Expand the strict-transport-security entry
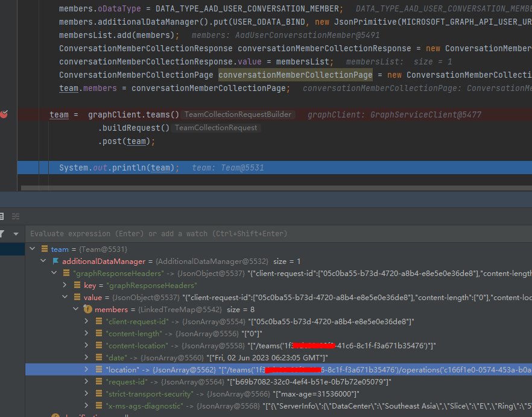The height and width of the screenshot is (417, 532). click(x=86, y=393)
